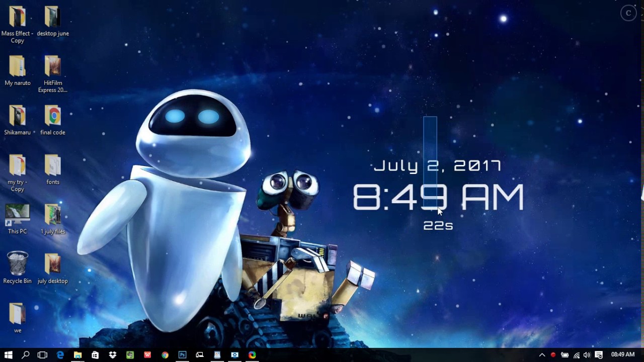644x362 pixels.
Task: Select the desktop june folder
Action: 53,22
